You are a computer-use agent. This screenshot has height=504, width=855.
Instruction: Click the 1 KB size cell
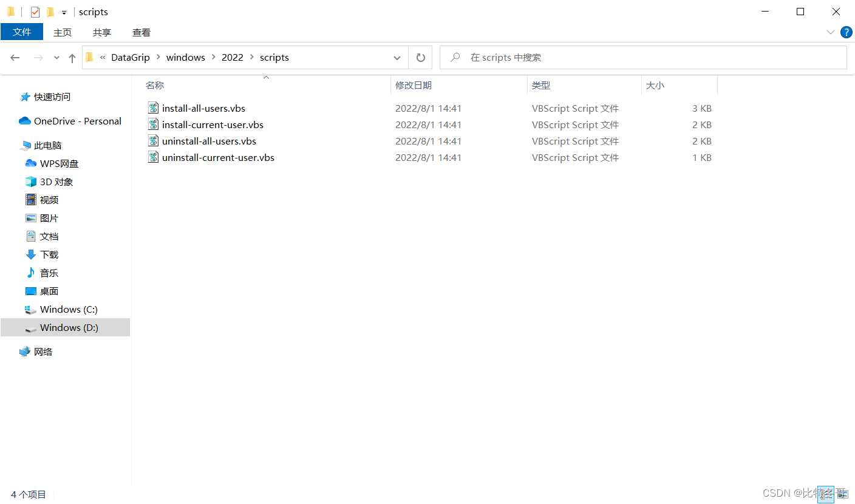(701, 158)
